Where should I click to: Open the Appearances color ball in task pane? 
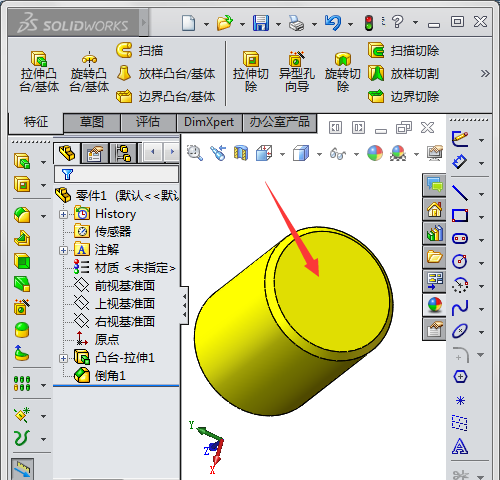tap(435, 305)
